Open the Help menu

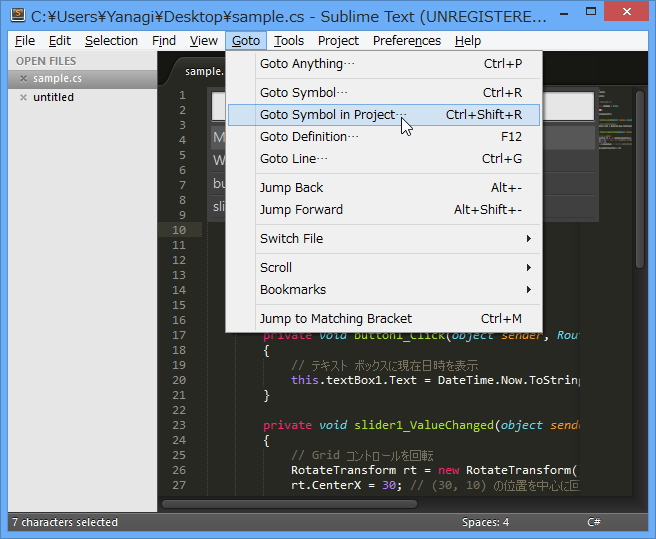tap(468, 41)
